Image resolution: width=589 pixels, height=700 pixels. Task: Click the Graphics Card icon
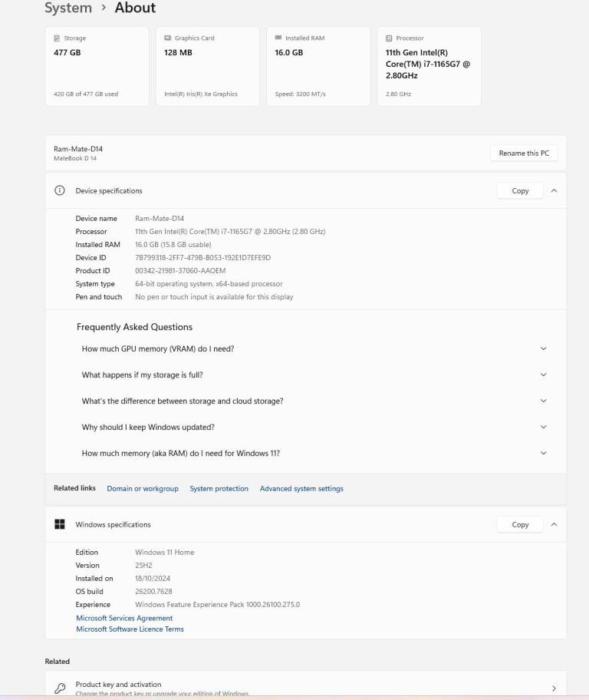tap(168, 38)
